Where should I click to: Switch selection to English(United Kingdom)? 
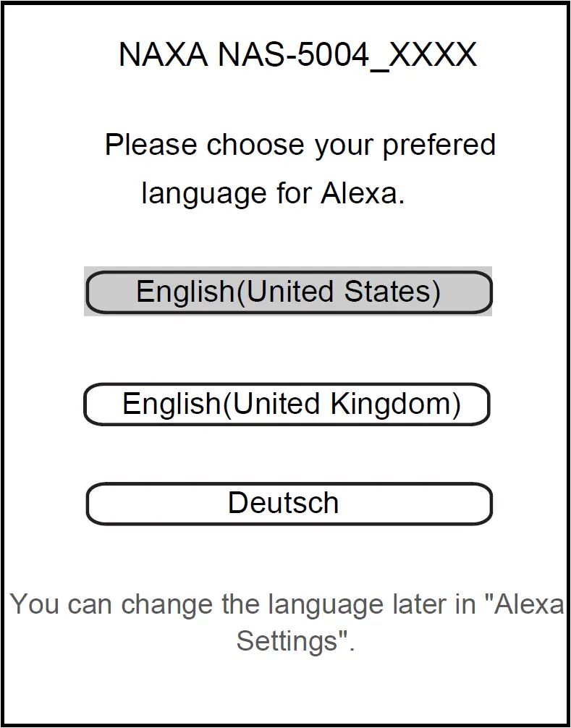(287, 404)
